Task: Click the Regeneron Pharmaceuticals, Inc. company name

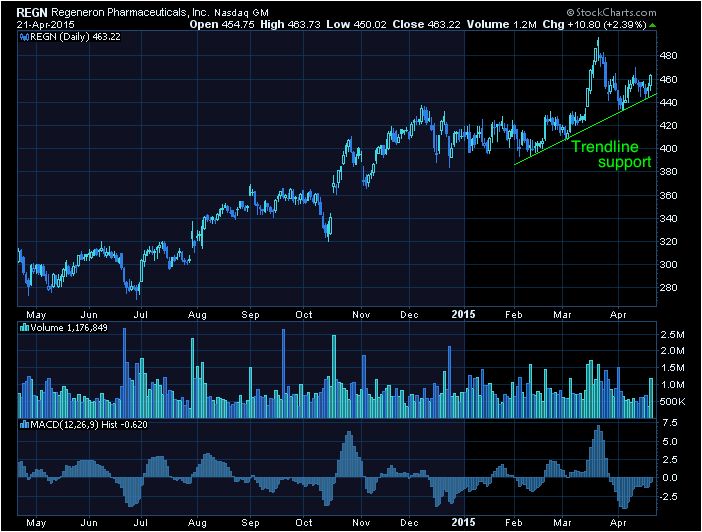Action: (130, 13)
